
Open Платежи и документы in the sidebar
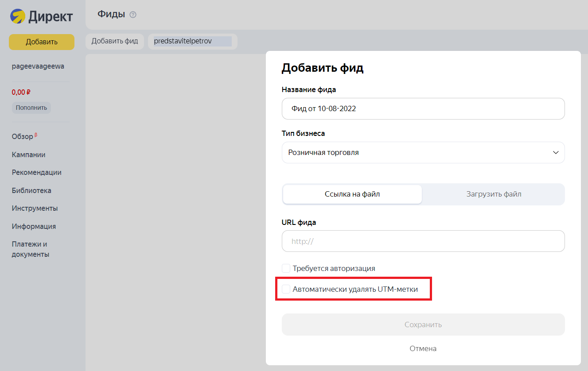tap(31, 249)
